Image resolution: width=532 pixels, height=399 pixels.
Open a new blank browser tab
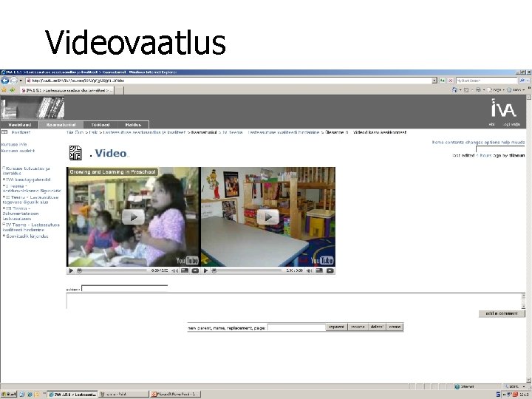(x=119, y=90)
